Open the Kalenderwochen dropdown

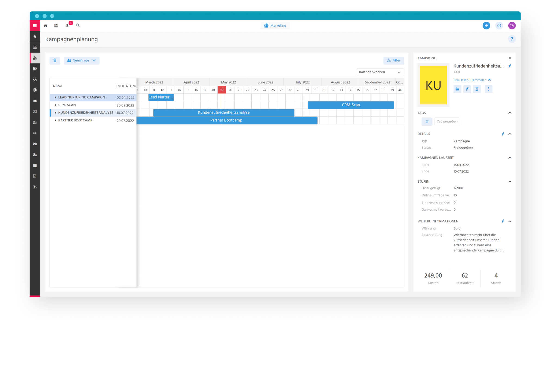(x=380, y=72)
